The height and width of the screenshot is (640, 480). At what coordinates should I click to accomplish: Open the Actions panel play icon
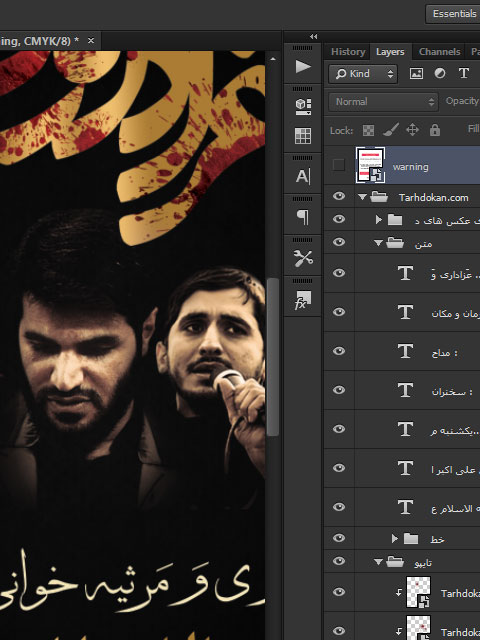302,67
